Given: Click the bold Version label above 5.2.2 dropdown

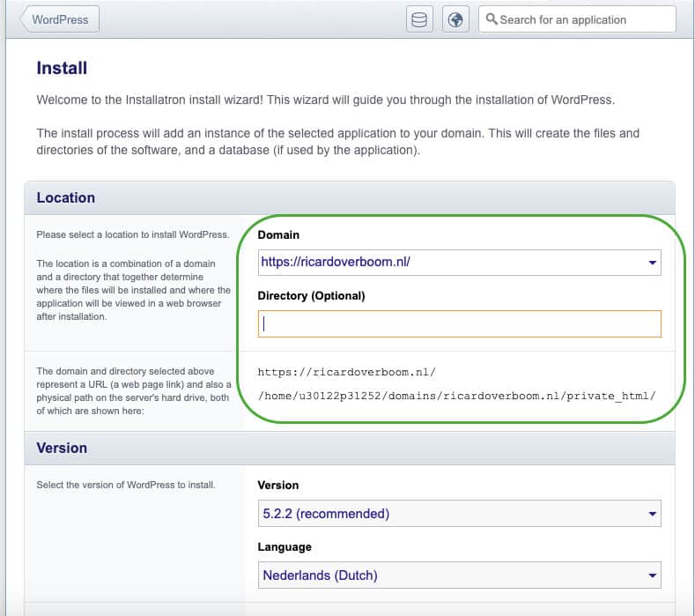Looking at the screenshot, I should coord(277,486).
